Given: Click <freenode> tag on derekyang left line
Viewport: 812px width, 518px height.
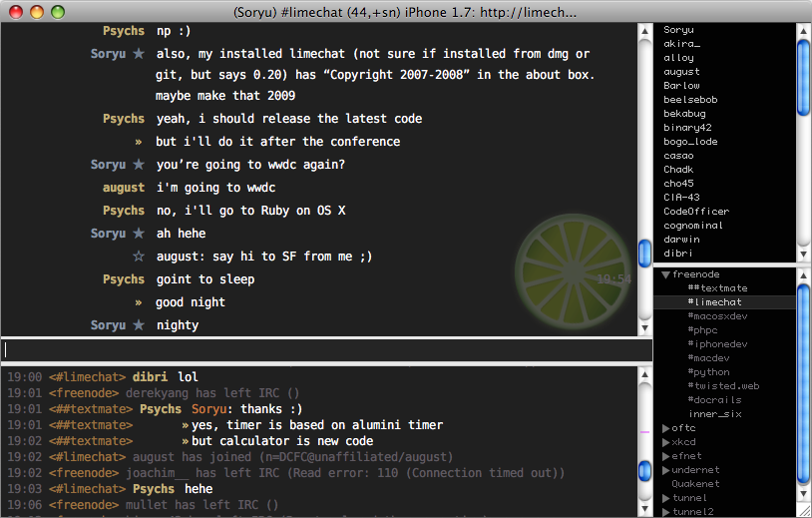Looking at the screenshot, I should 84,393.
